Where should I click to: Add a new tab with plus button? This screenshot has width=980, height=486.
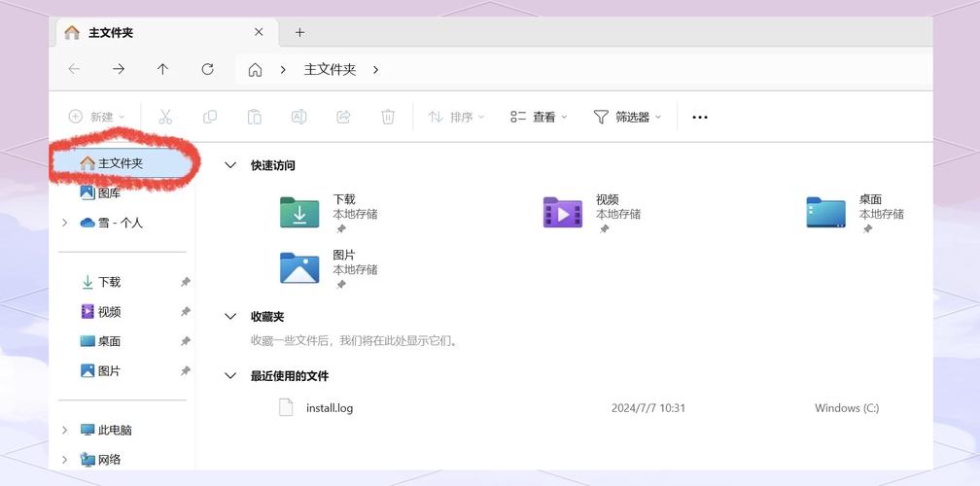300,32
